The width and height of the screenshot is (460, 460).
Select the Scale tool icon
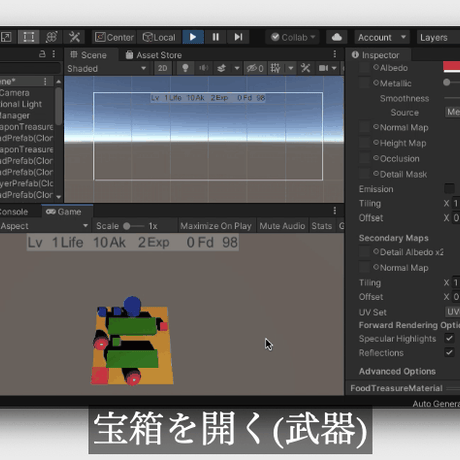tap(6, 37)
